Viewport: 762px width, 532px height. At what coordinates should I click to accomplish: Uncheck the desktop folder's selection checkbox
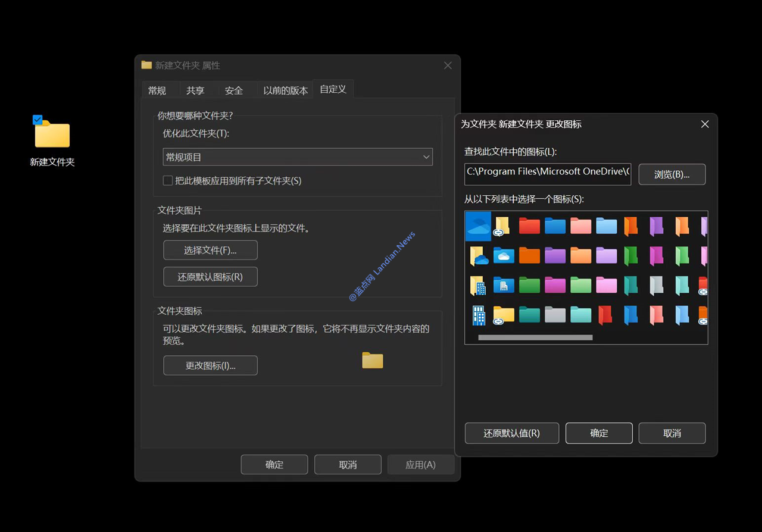coord(38,120)
